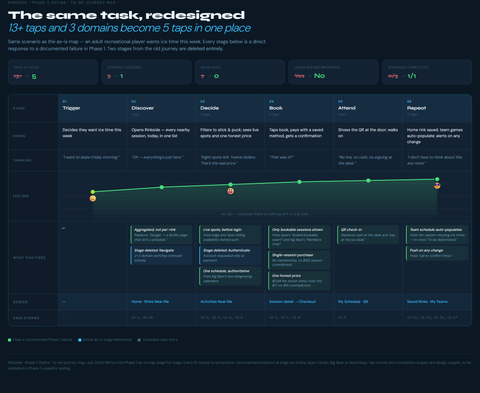Click the 'Only bookable sessions shown' fix card
This screenshot has width=480, height=393.
[x=299, y=237]
